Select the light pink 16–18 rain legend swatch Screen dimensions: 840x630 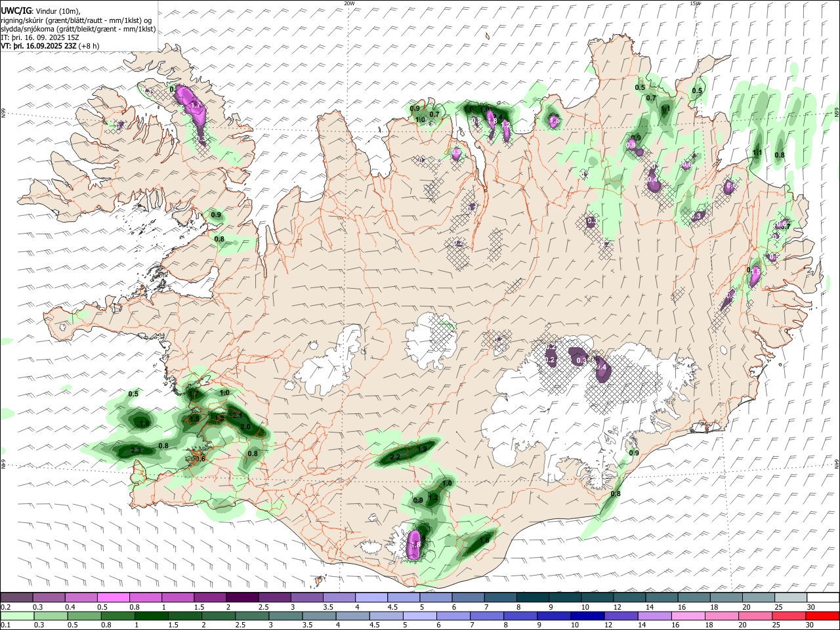[x=688, y=616]
